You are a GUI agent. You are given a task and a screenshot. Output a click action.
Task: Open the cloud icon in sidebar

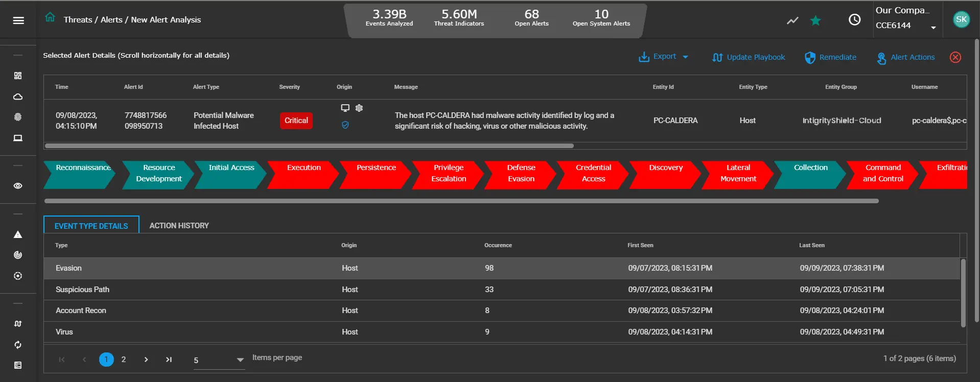point(18,97)
